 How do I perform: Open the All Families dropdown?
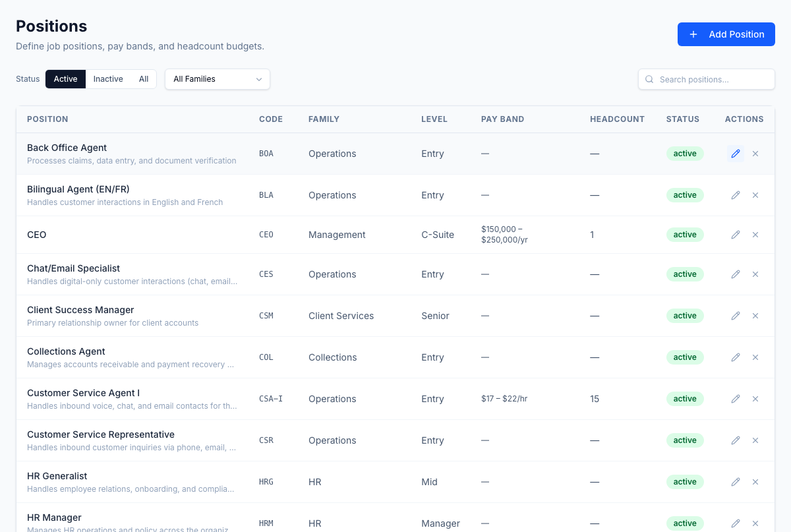pyautogui.click(x=218, y=79)
